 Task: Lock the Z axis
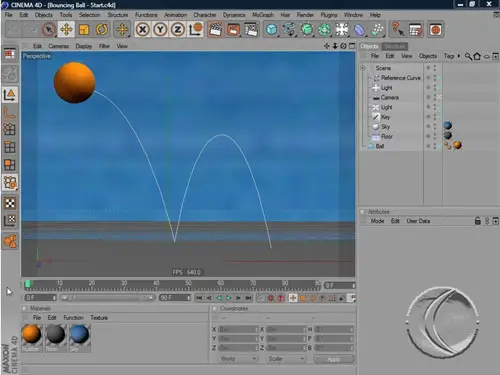tap(178, 30)
